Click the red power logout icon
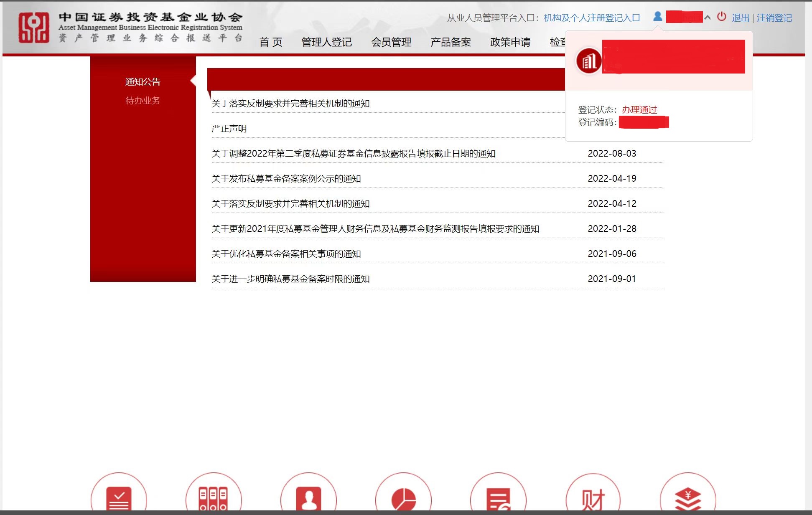The width and height of the screenshot is (812, 515). tap(721, 17)
